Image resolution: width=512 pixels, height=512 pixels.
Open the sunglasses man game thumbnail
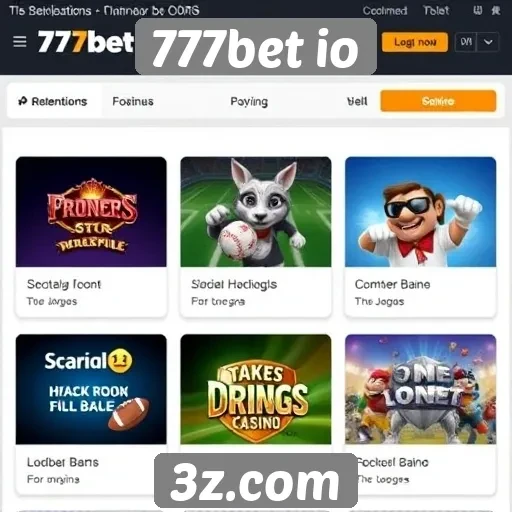coord(420,212)
